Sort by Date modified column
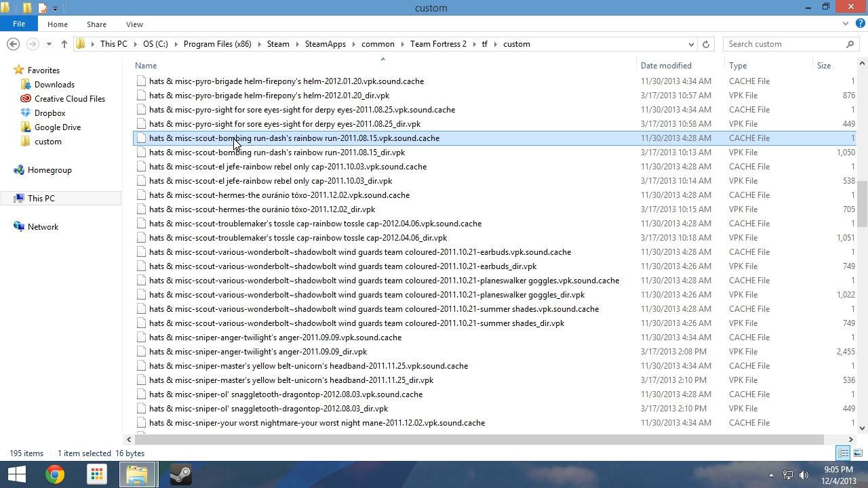Screen dimensions: 868x488 point(666,66)
